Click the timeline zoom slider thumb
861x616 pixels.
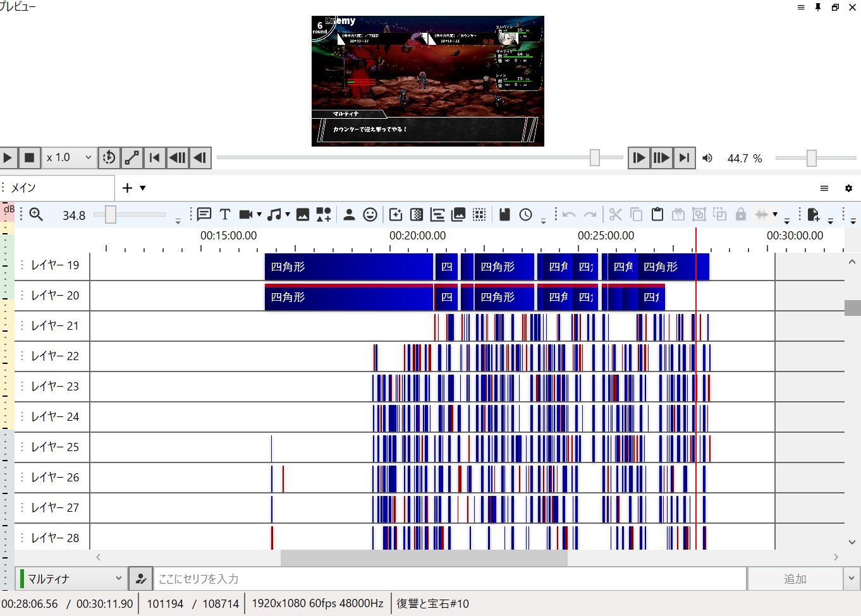click(111, 215)
